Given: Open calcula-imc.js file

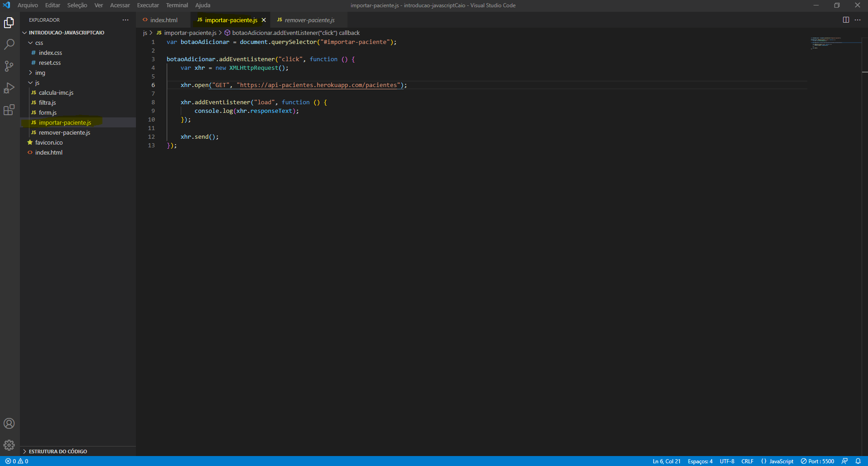Looking at the screenshot, I should [78, 92].
